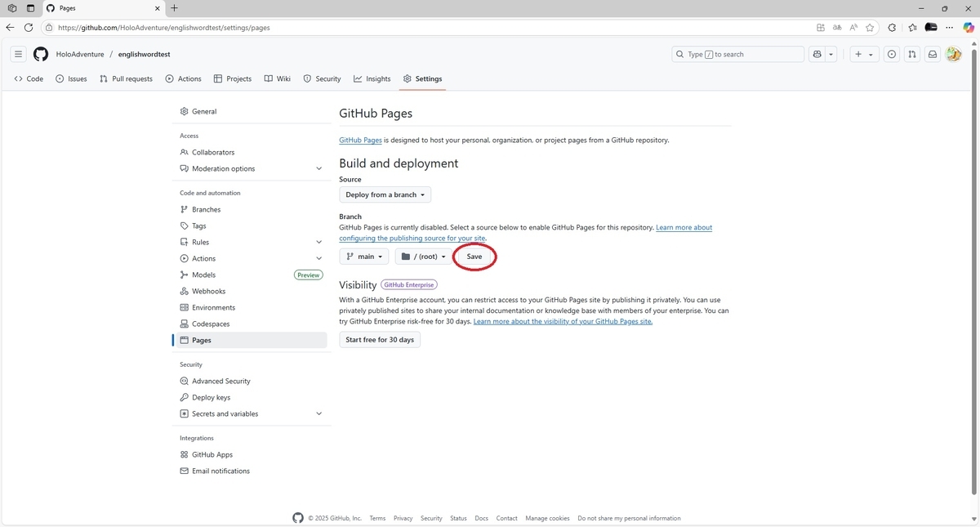Click the Save button to enable Pages
This screenshot has height=527, width=980.
[474, 256]
